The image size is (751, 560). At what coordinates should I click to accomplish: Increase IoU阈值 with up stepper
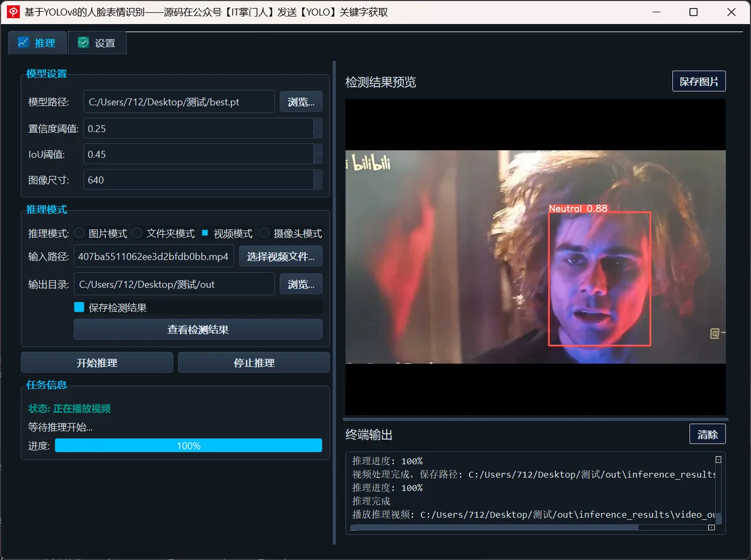point(318,149)
